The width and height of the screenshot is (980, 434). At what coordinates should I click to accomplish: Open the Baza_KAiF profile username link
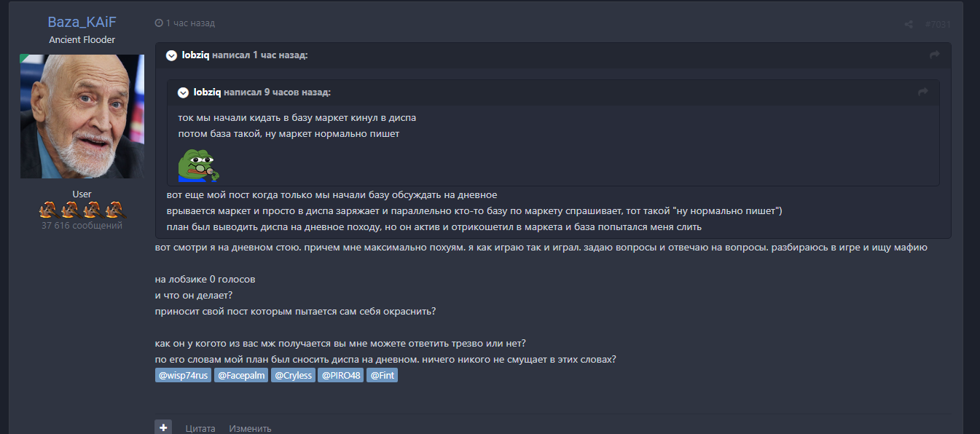82,22
